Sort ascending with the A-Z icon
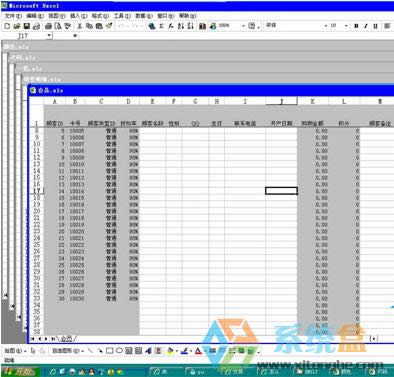Screen dimensions: 394x377 [180, 26]
